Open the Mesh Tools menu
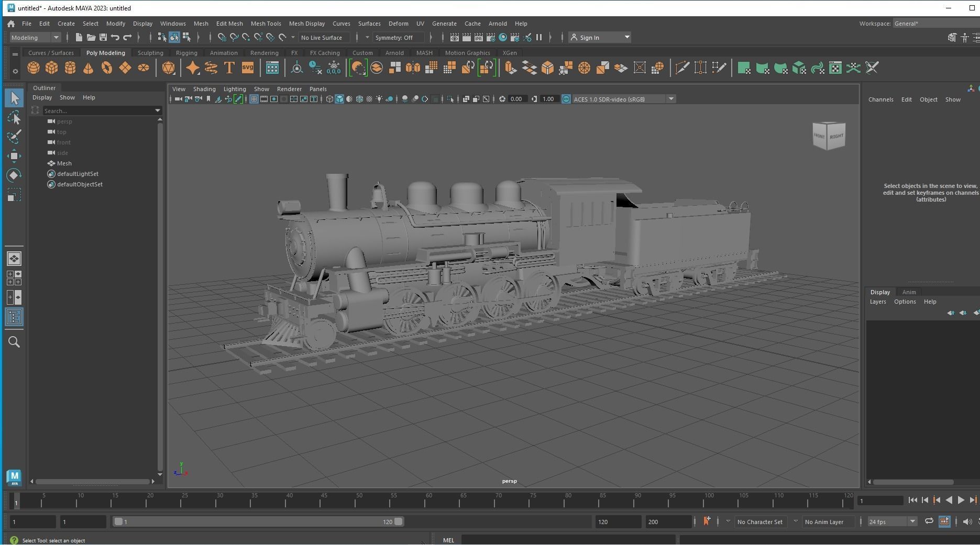980x545 pixels. (x=266, y=24)
